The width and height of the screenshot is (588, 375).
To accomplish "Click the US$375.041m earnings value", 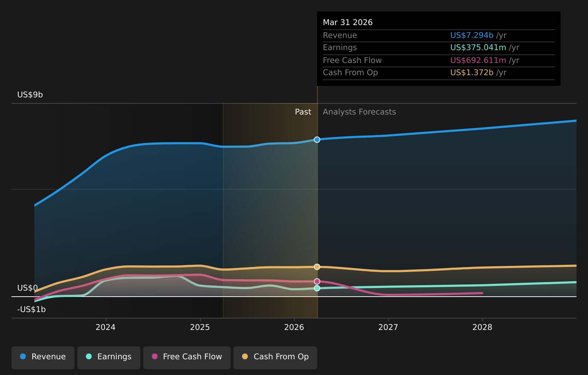I will click(x=478, y=48).
